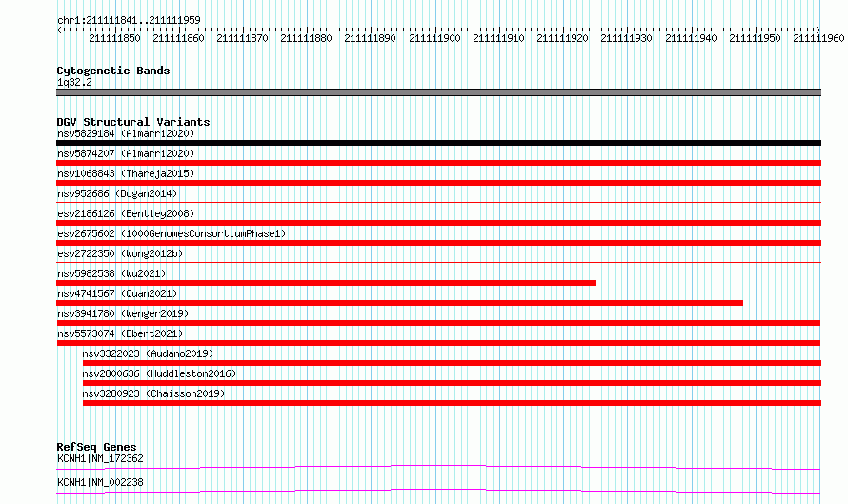Screen dimensions: 848x504
Task: Click ruler position 211111850
Action: (x=114, y=38)
